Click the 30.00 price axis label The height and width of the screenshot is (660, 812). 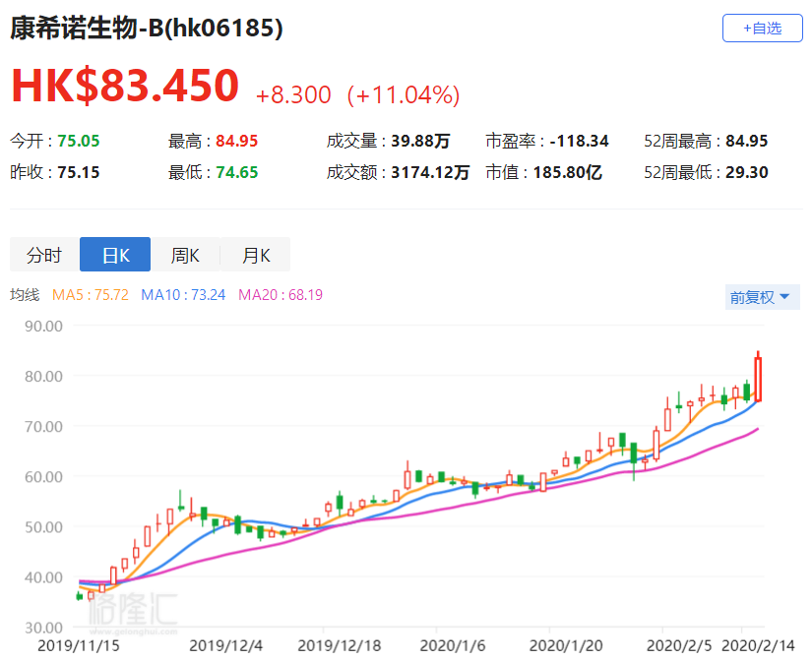pyautogui.click(x=43, y=628)
